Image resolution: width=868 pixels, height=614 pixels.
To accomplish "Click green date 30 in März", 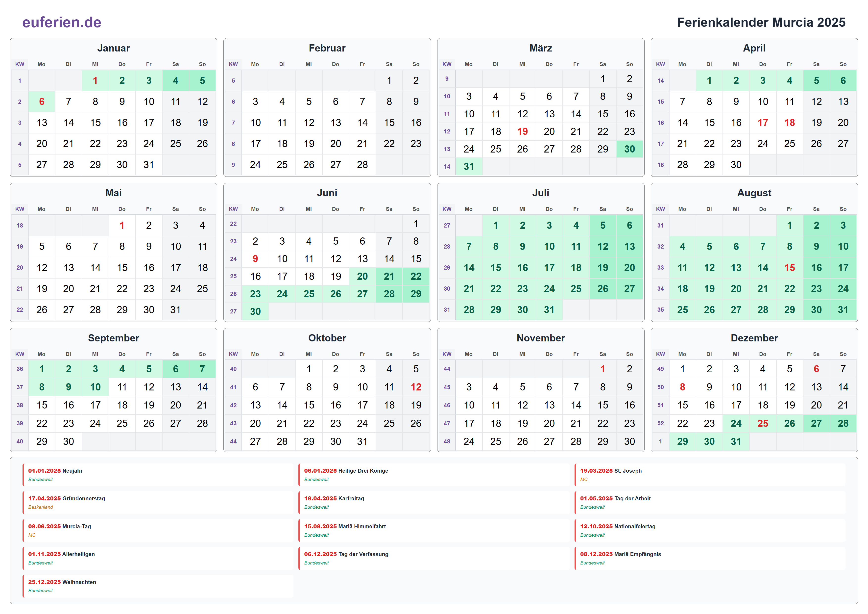I will pyautogui.click(x=629, y=149).
